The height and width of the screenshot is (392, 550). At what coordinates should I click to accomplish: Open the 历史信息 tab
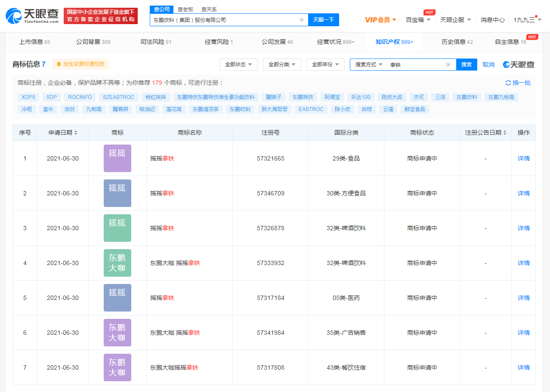pos(457,42)
